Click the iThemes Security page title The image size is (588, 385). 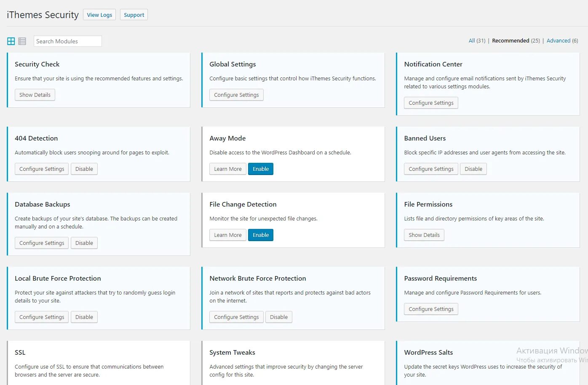43,15
